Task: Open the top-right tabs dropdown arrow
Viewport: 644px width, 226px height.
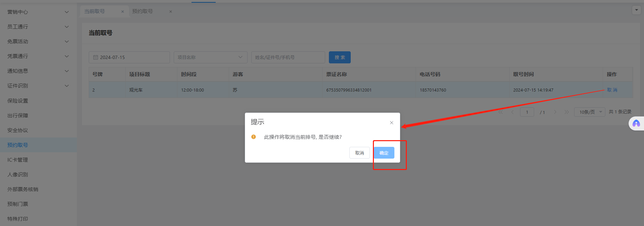Action: [x=636, y=10]
